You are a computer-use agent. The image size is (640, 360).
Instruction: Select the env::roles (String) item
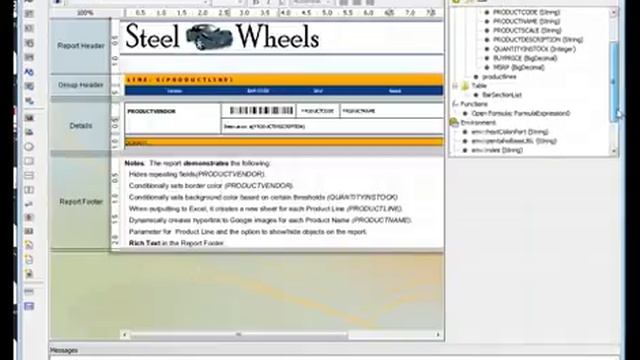497,150
